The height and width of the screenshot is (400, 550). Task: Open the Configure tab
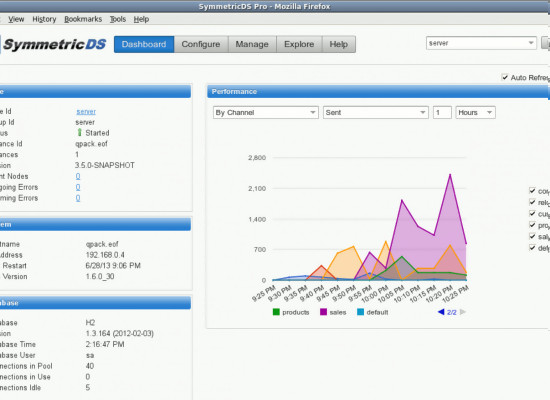pyautogui.click(x=201, y=44)
